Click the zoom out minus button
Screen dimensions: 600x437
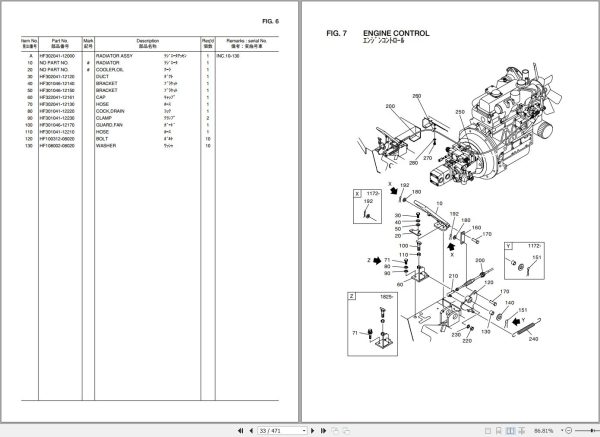click(569, 431)
